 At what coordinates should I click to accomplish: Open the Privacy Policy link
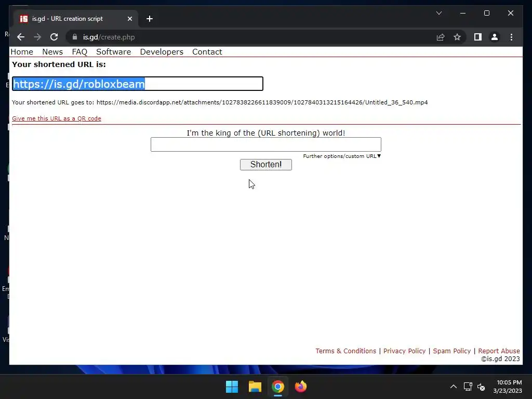[x=404, y=351]
